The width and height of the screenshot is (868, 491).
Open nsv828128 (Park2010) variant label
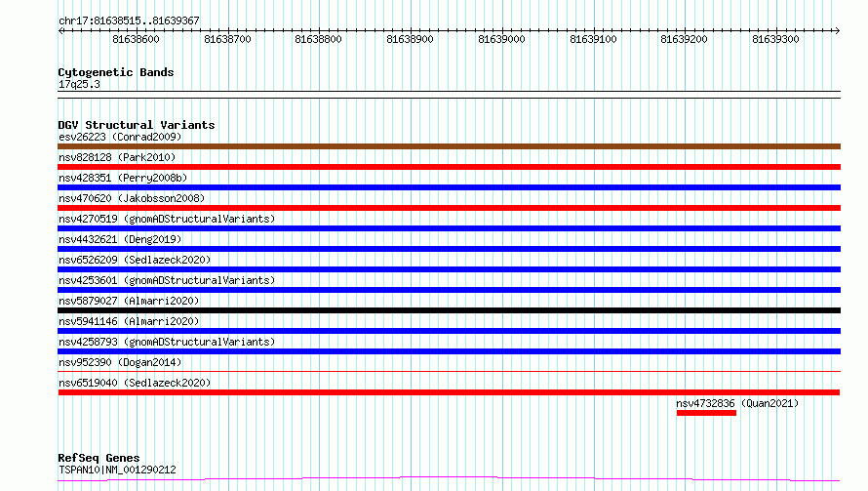coord(117,157)
